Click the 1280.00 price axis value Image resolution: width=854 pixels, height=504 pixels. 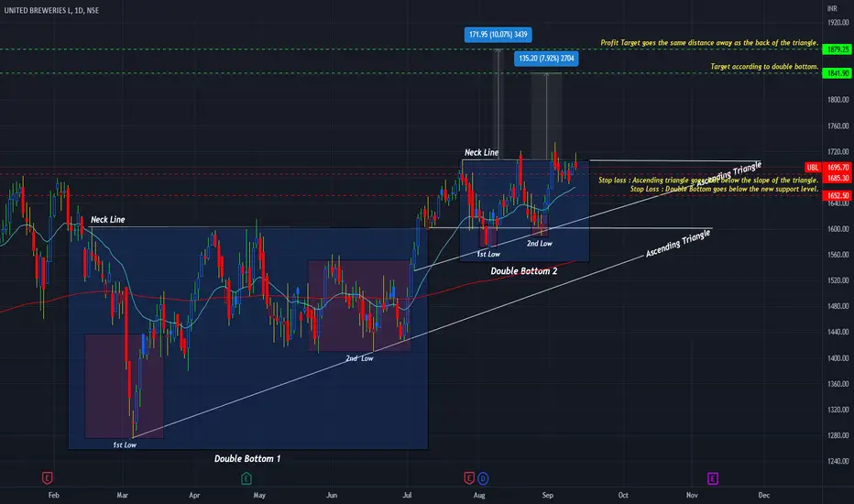(x=838, y=435)
